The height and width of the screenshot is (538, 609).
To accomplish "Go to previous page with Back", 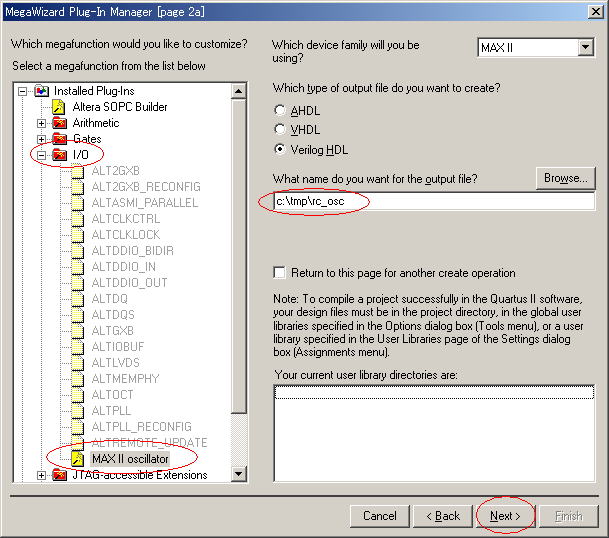I will tap(443, 516).
